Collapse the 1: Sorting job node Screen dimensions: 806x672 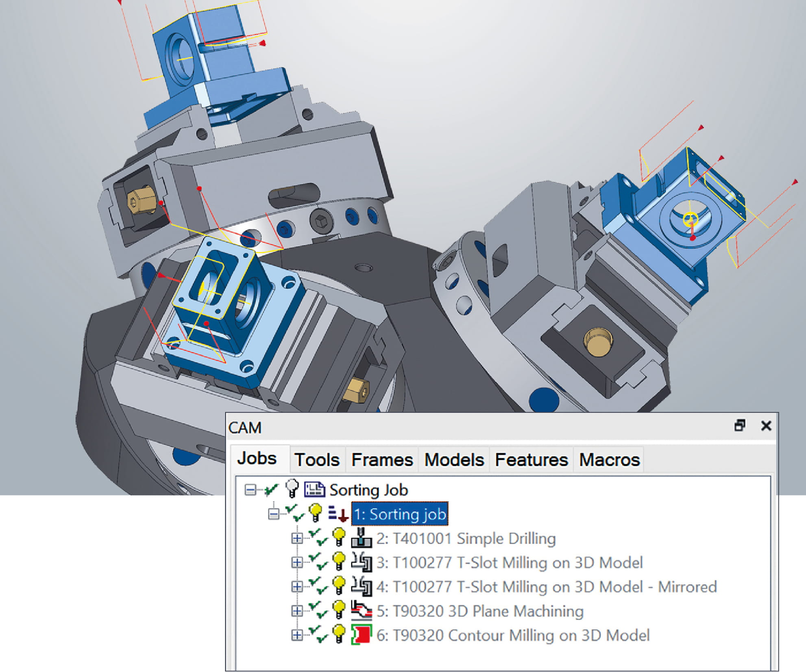point(274,514)
